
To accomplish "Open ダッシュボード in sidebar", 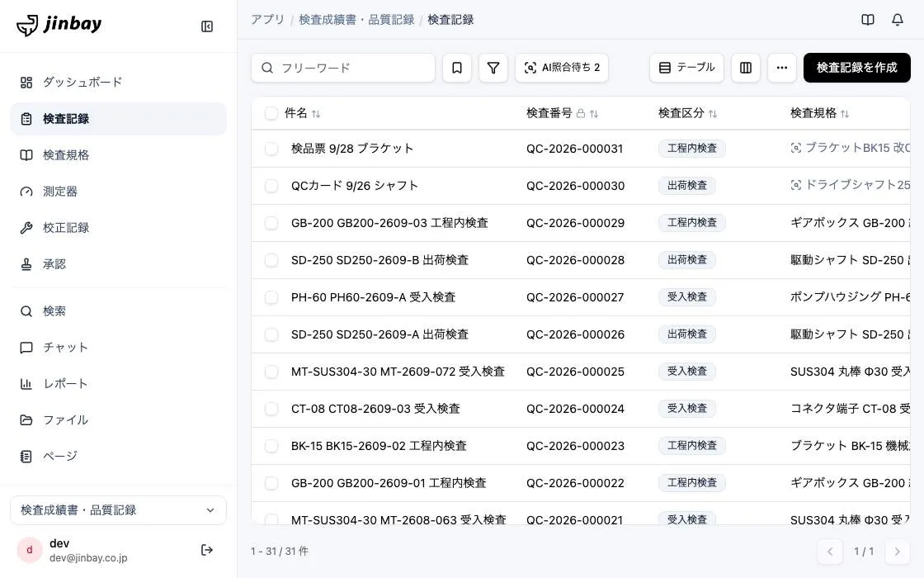I will (119, 83).
